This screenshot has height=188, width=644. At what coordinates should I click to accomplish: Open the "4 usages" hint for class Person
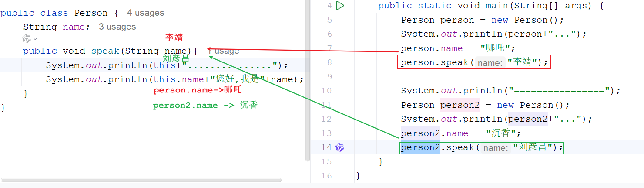145,13
